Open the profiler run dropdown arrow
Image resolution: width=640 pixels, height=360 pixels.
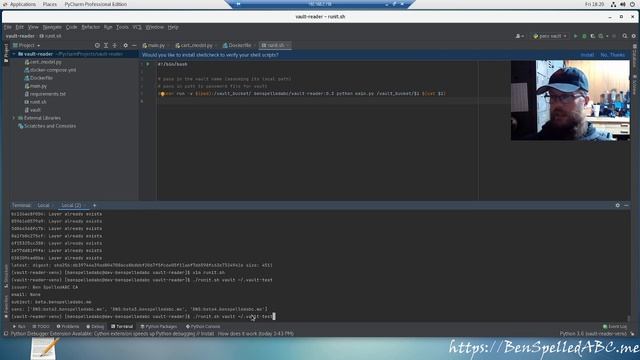click(x=607, y=36)
